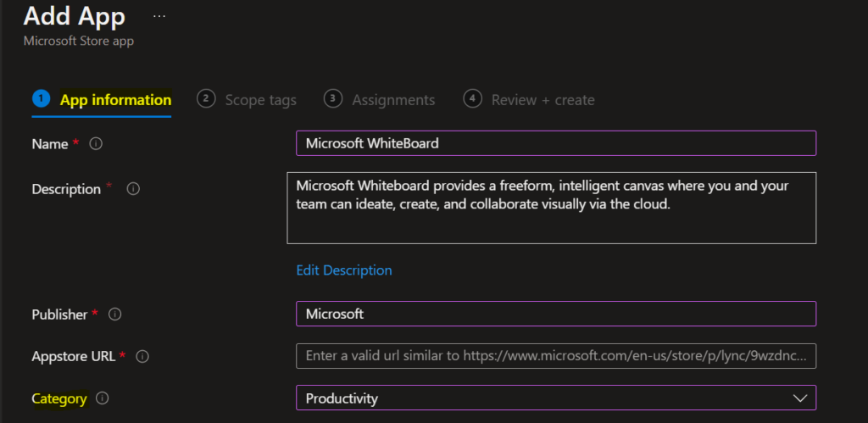The image size is (868, 423).
Task: Click the Edit Description link
Action: point(344,270)
